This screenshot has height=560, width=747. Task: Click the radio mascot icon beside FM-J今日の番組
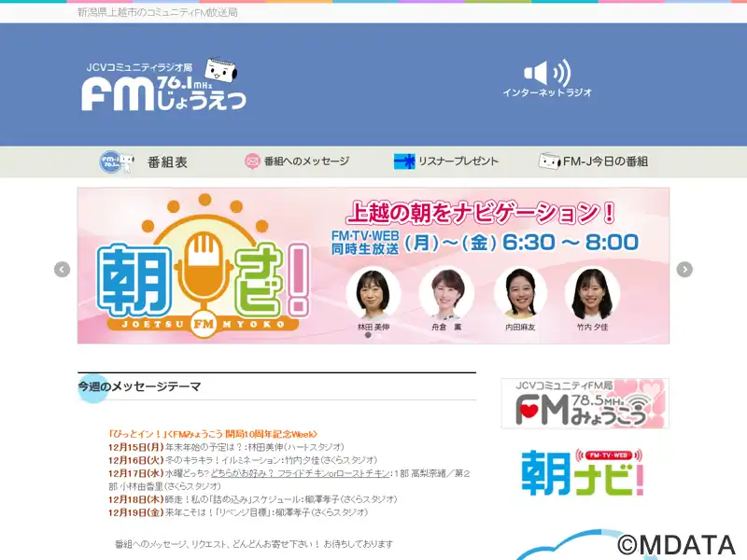[x=549, y=161]
